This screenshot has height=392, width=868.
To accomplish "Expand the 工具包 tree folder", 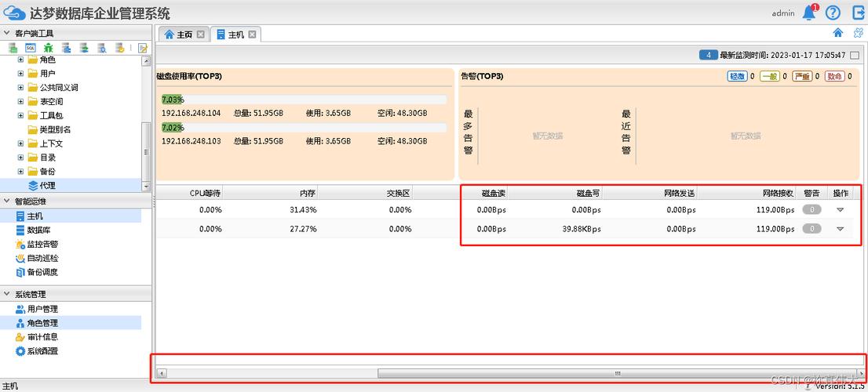I will (x=20, y=115).
